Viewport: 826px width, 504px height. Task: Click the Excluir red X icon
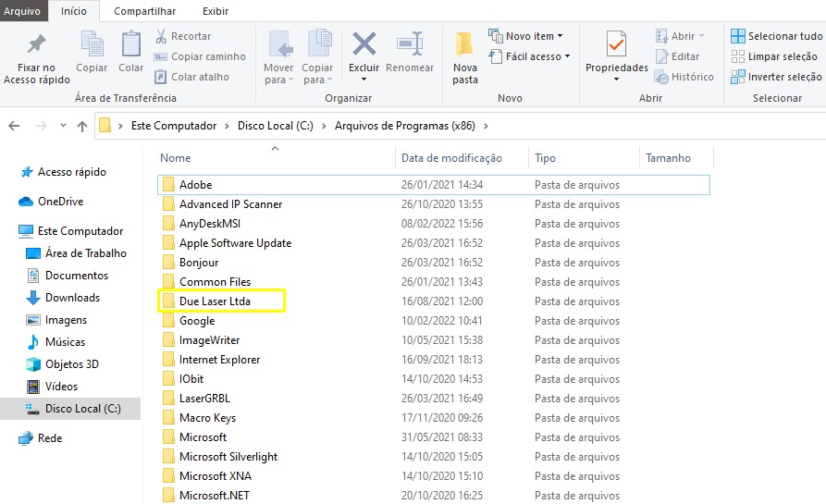click(364, 43)
